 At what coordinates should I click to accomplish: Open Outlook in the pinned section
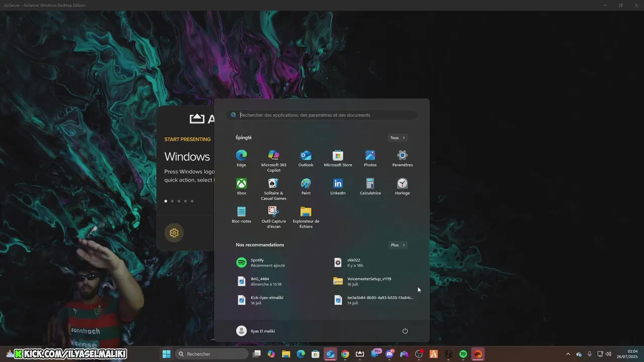click(x=306, y=158)
